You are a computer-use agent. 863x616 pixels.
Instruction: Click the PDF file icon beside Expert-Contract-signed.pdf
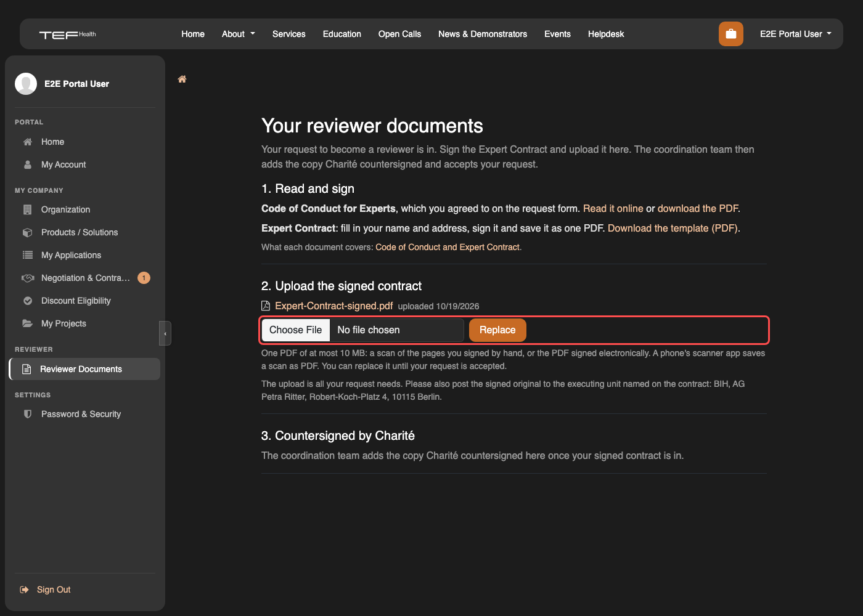tap(266, 306)
